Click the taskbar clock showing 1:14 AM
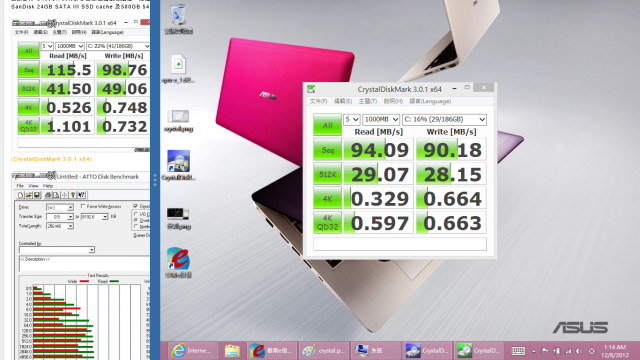The height and width of the screenshot is (360, 640). tap(614, 351)
